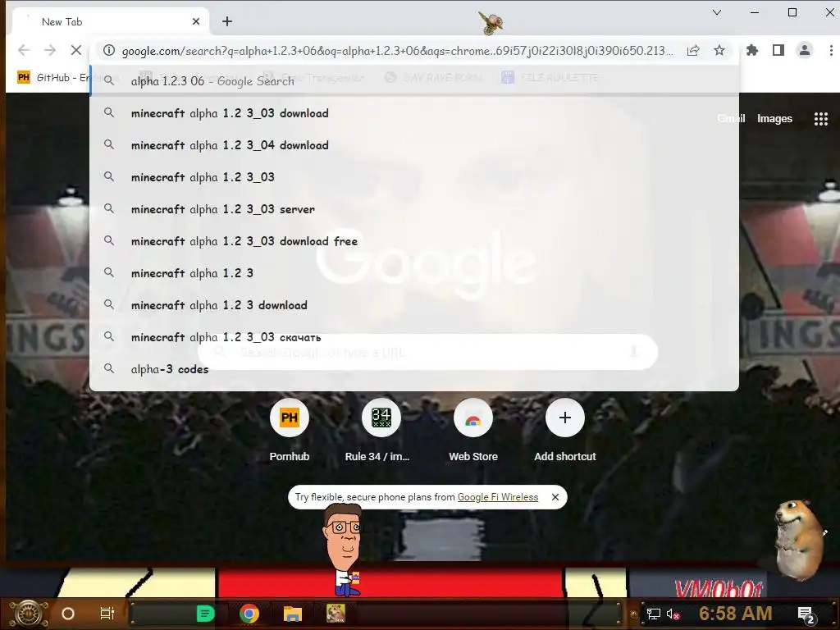
Task: Open File Explorer from the taskbar
Action: [293, 614]
